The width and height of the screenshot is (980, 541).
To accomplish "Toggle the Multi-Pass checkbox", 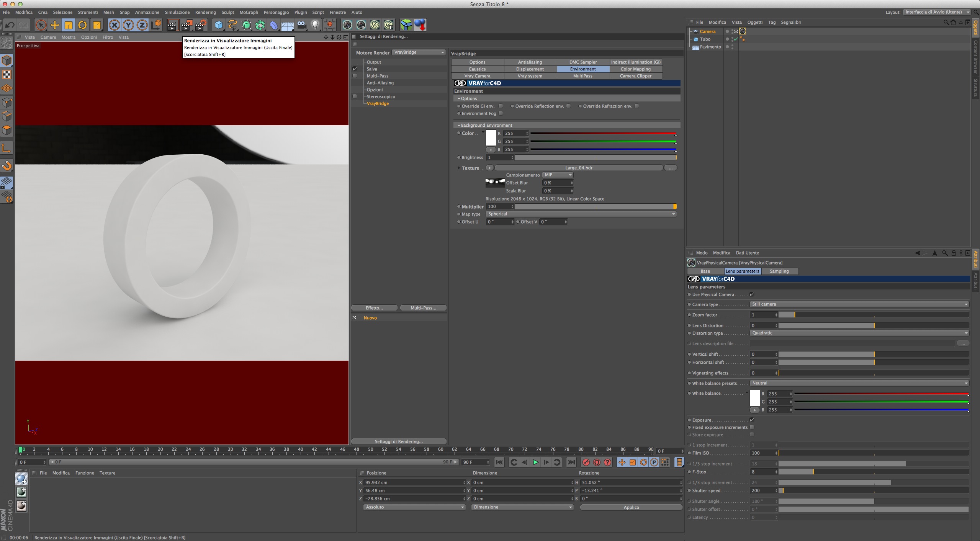I will pos(355,76).
